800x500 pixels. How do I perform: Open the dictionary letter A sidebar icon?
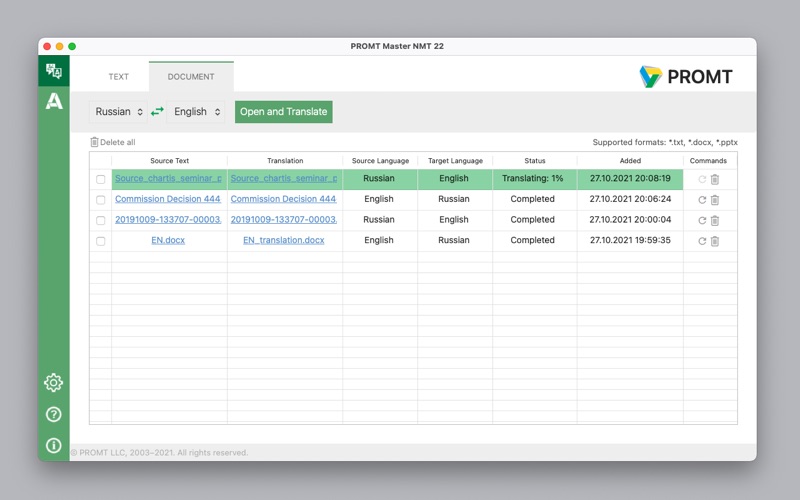pos(54,101)
